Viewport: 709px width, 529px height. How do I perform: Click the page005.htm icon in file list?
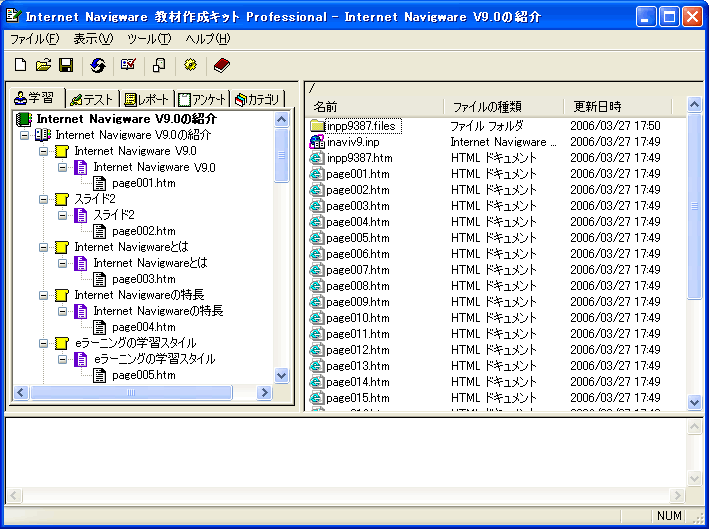pos(317,238)
